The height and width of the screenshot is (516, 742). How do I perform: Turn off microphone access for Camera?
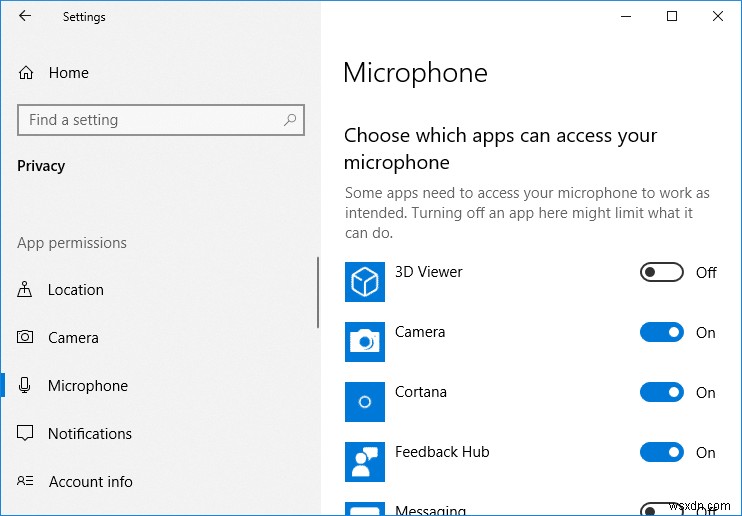click(662, 332)
